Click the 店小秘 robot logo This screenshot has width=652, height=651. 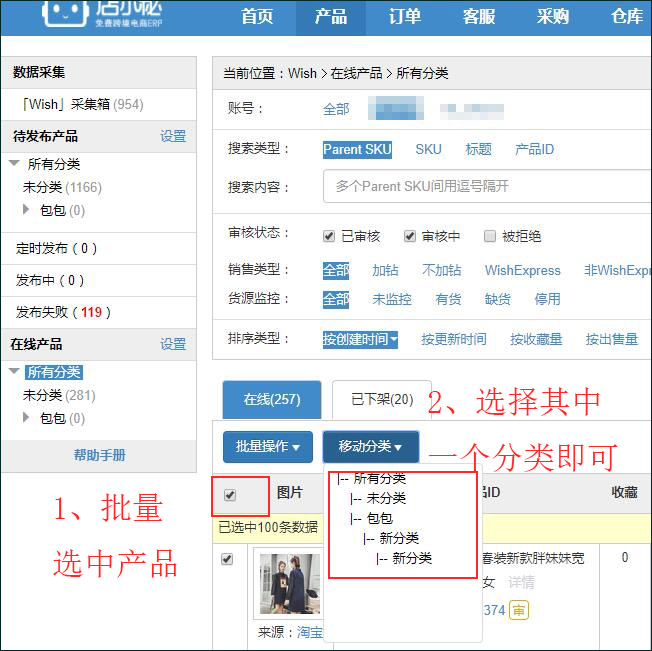point(65,13)
